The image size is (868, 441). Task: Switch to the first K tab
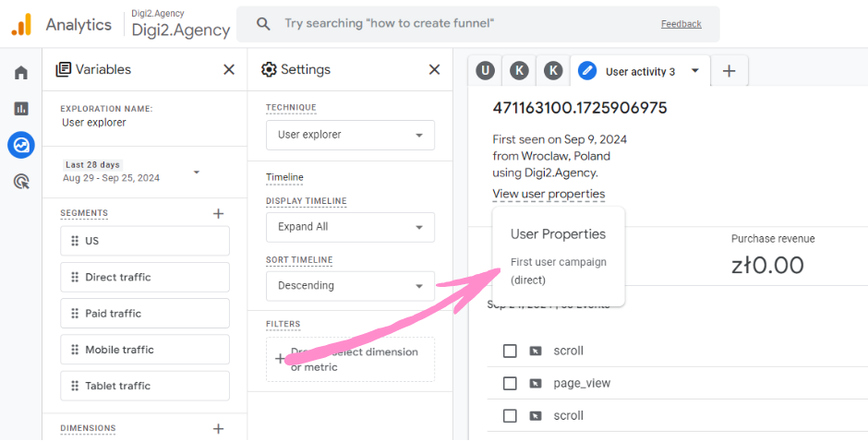click(x=519, y=71)
